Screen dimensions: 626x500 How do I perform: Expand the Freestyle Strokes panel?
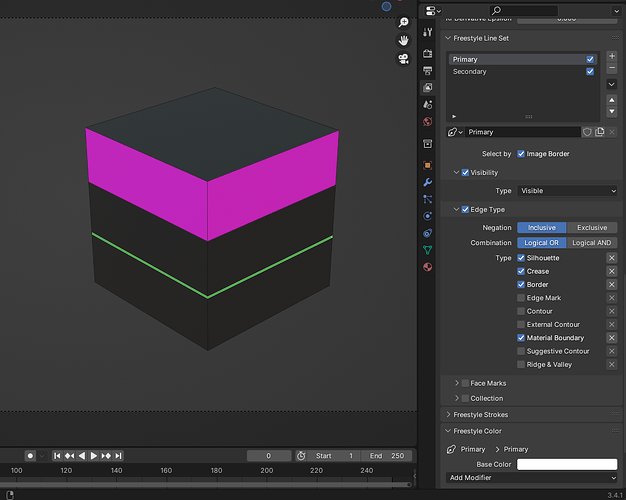448,415
